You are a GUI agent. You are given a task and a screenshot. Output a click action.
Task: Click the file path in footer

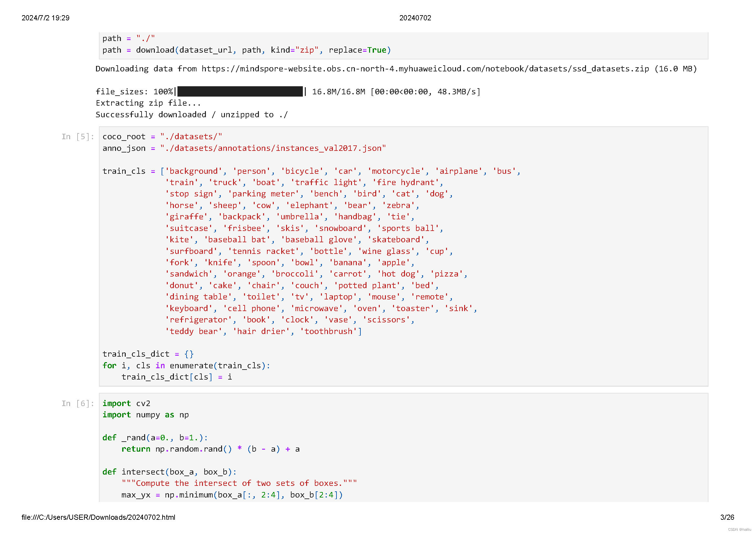tap(98, 517)
